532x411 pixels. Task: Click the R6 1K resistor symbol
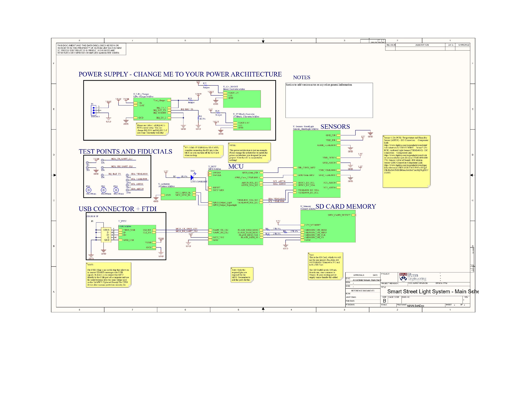point(198,118)
